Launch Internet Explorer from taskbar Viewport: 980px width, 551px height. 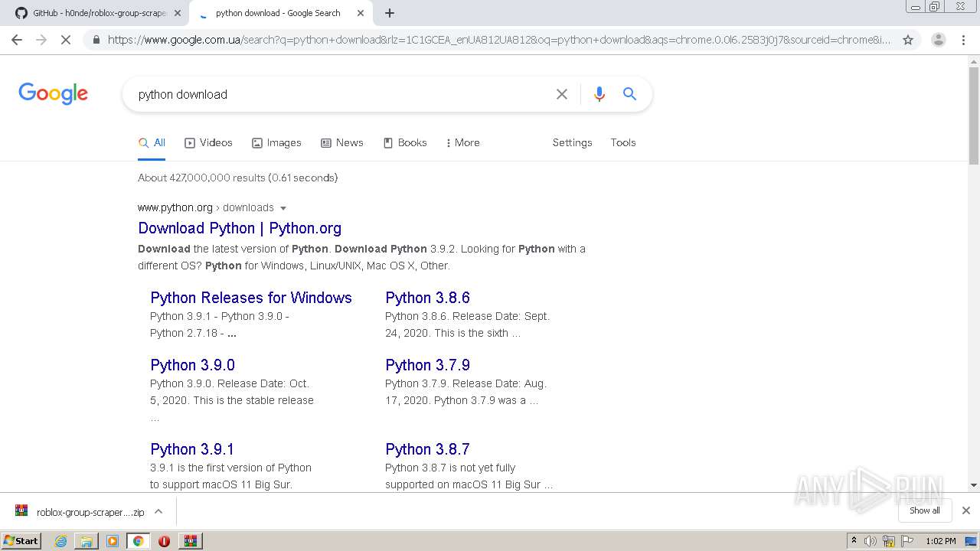(x=60, y=541)
